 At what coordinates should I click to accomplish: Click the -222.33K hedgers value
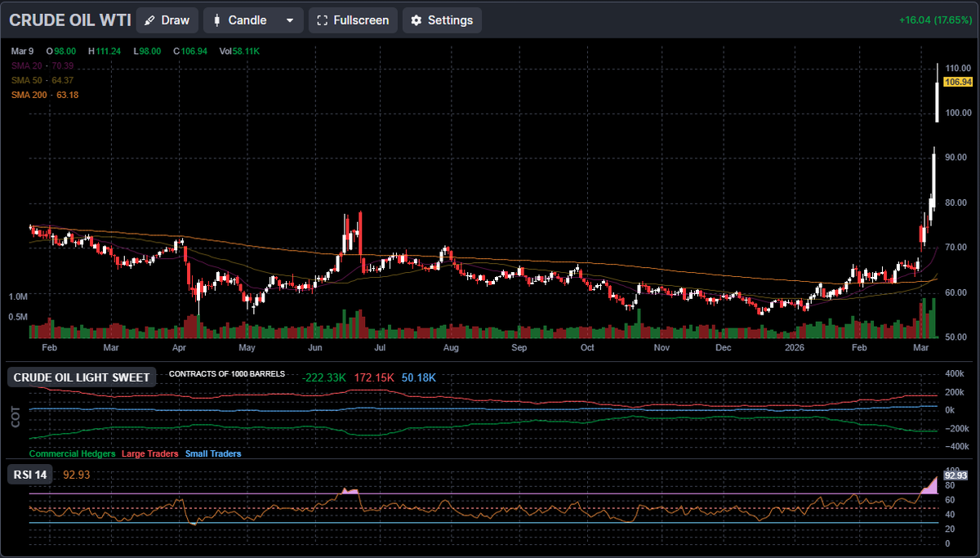coord(324,377)
